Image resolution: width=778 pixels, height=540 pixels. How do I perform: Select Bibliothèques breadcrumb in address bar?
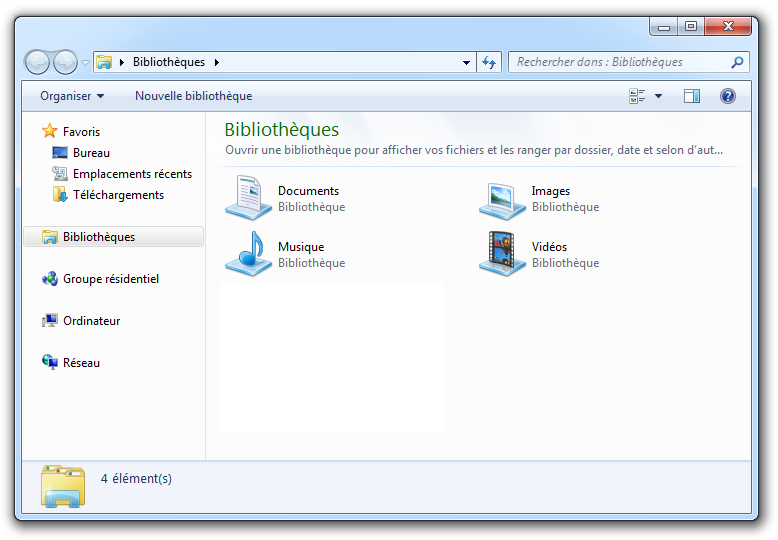(169, 62)
